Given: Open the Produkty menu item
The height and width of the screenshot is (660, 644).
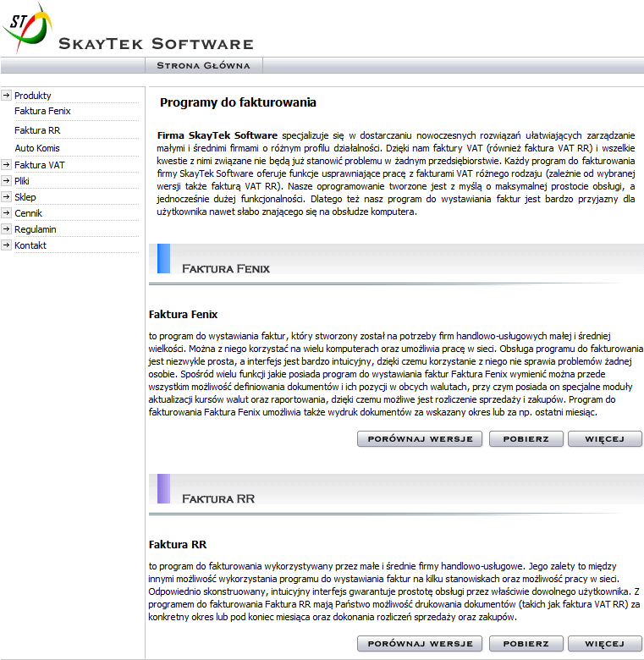Looking at the screenshot, I should tap(33, 96).
